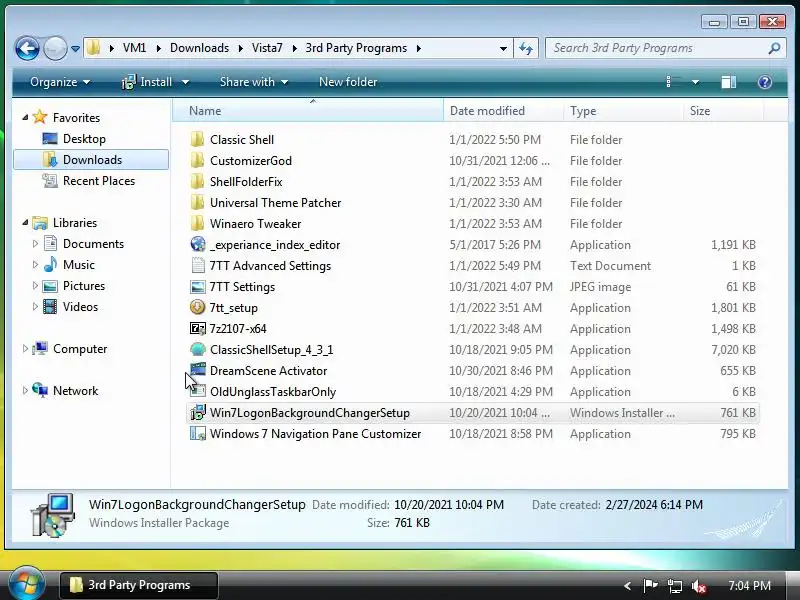Sort by the Size column header

point(723,111)
